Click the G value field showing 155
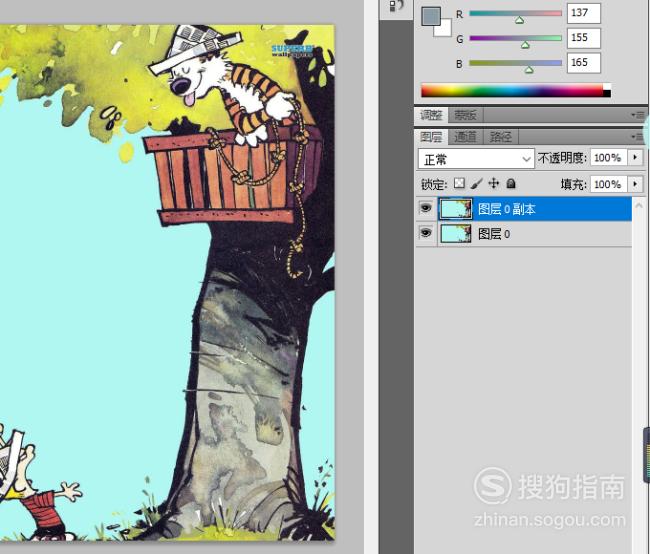Screen dimensions: 650x554 584,38
